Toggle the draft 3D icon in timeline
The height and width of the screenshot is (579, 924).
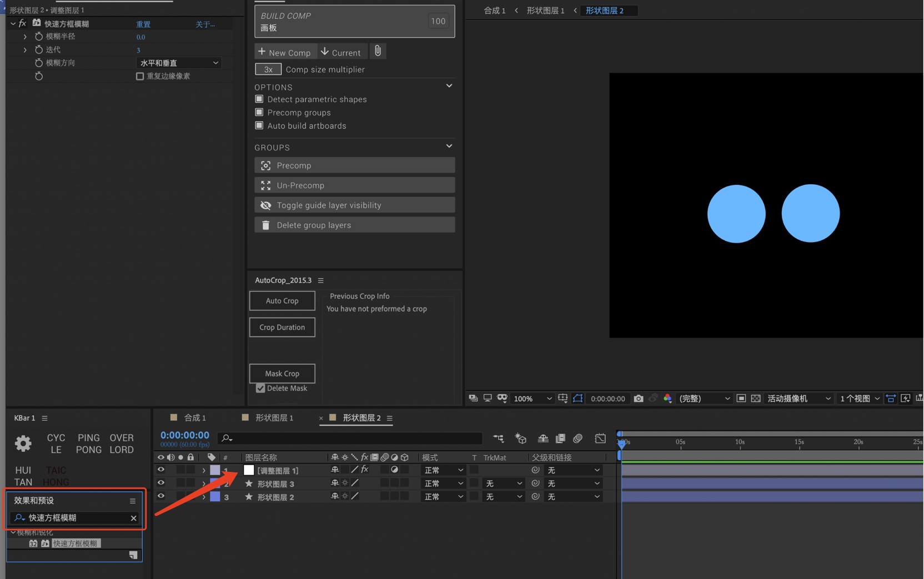pos(520,439)
